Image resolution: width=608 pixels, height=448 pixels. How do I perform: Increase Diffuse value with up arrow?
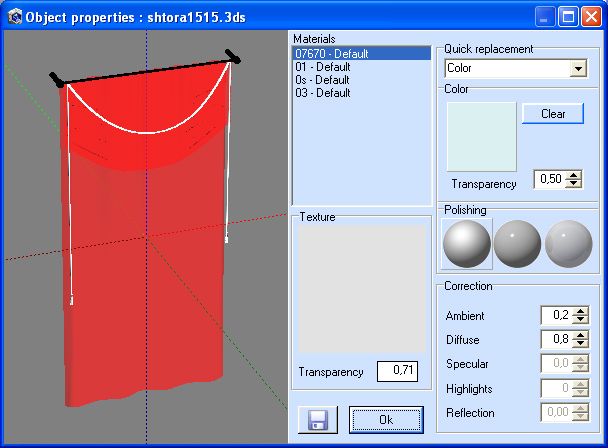[580, 335]
